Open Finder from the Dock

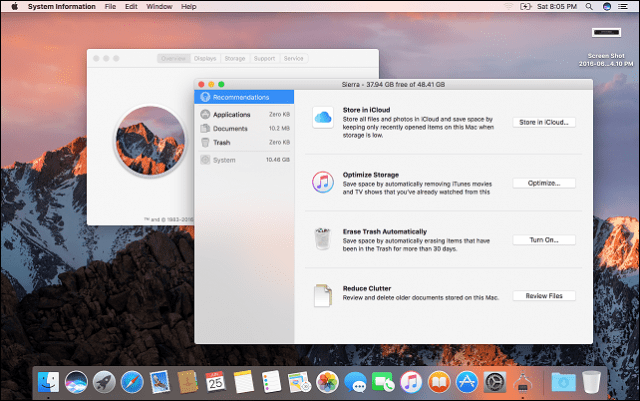[48, 382]
